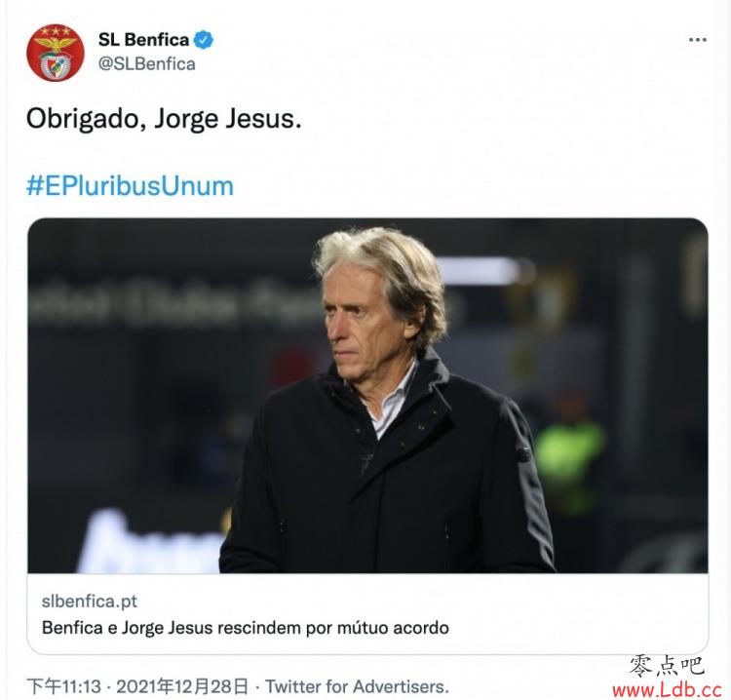Open the SL Benfica profile avatar

coord(56,53)
